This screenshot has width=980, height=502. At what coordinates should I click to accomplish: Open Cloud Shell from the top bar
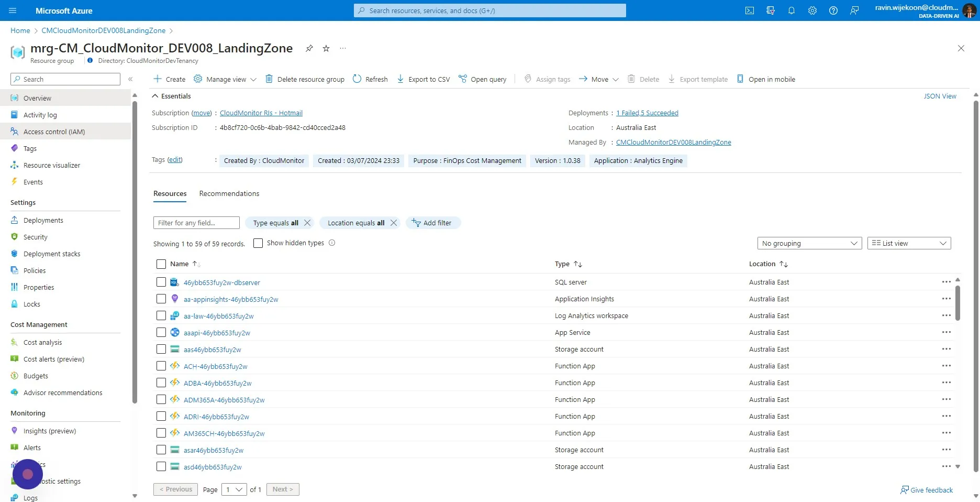750,10
